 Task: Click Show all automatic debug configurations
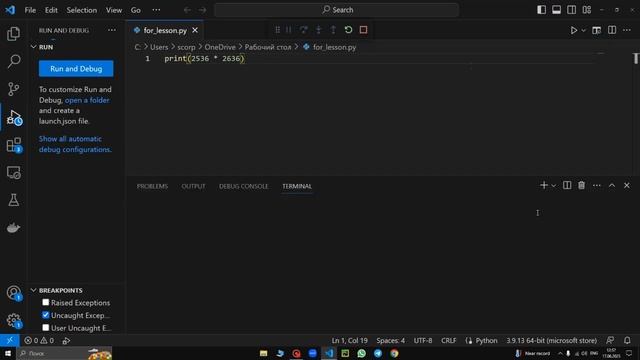(x=75, y=144)
